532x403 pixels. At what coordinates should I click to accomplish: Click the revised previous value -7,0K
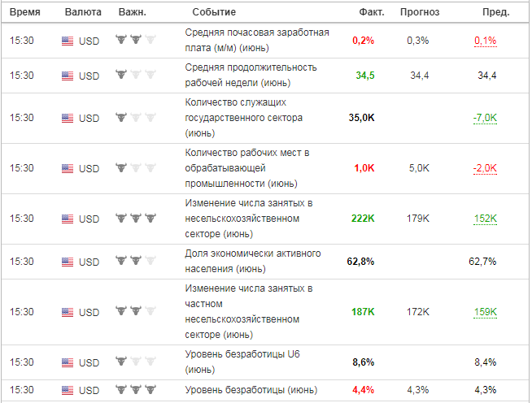tap(485, 118)
